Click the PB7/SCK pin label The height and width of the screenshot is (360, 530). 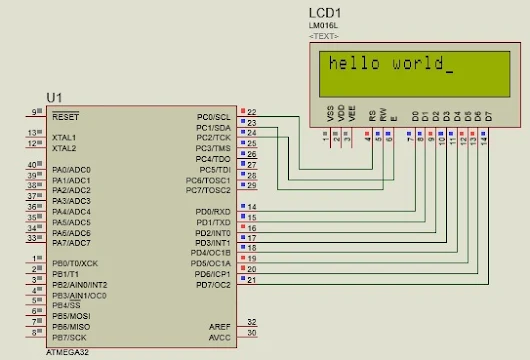pos(69,337)
